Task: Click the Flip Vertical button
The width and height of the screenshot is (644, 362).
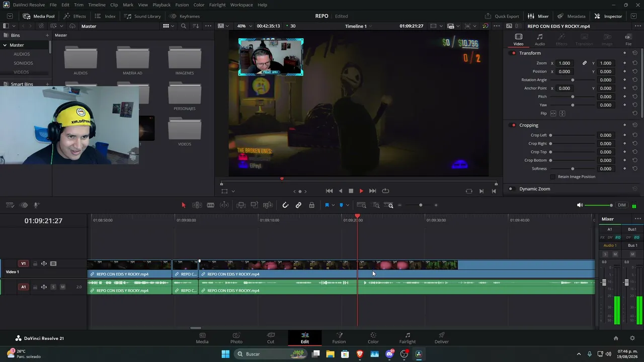Action: [x=562, y=114]
